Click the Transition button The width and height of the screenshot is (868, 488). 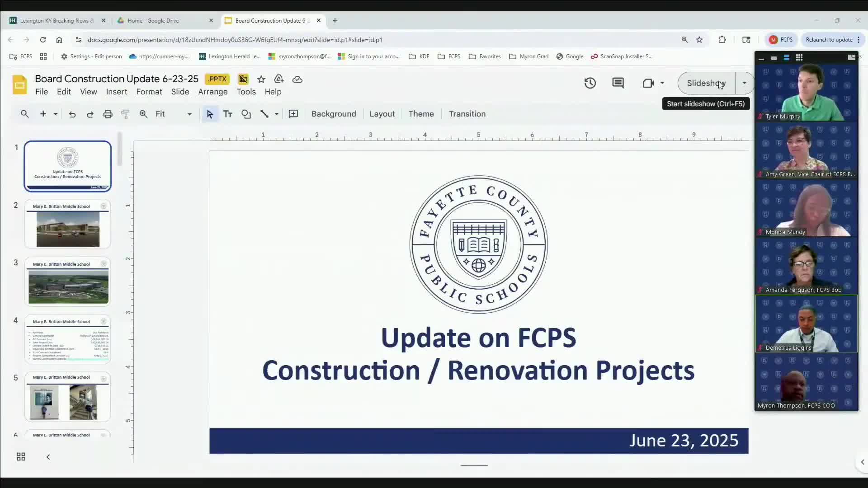coord(467,114)
